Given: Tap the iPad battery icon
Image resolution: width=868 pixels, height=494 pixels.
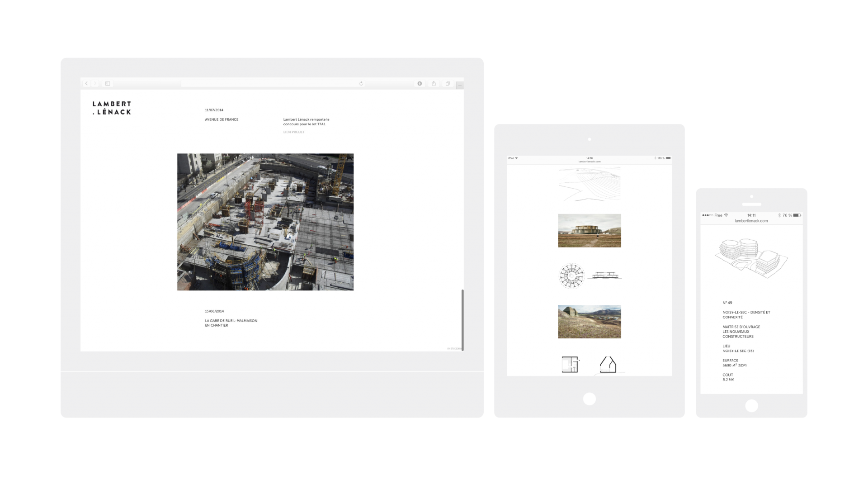Looking at the screenshot, I should [x=668, y=158].
